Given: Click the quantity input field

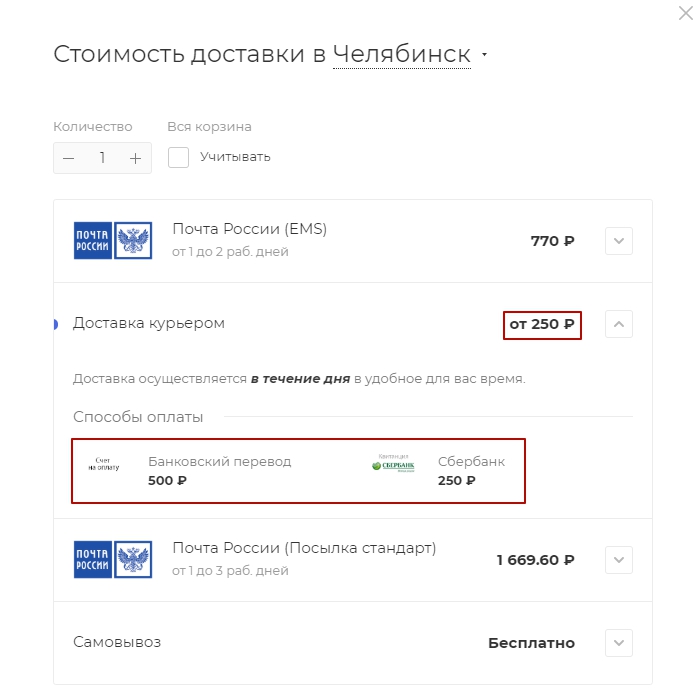Looking at the screenshot, I should (102, 158).
